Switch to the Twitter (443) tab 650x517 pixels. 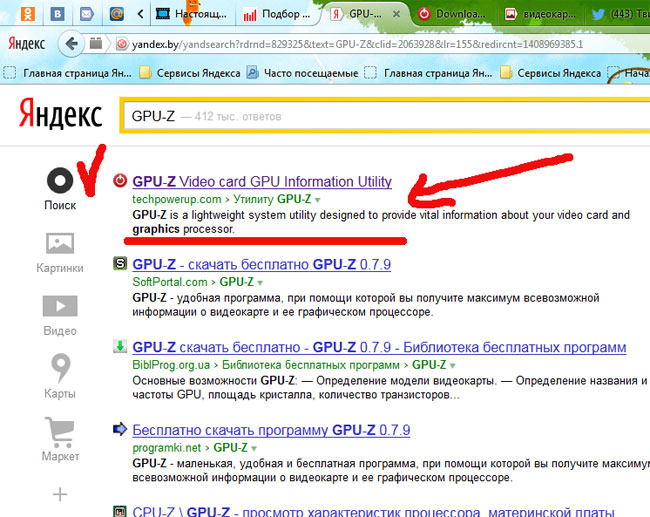(x=620, y=14)
